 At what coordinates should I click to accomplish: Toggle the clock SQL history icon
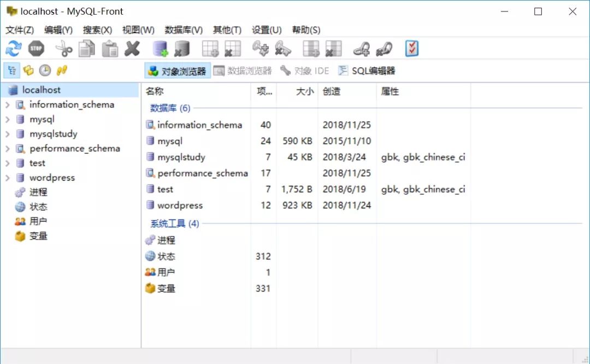45,70
